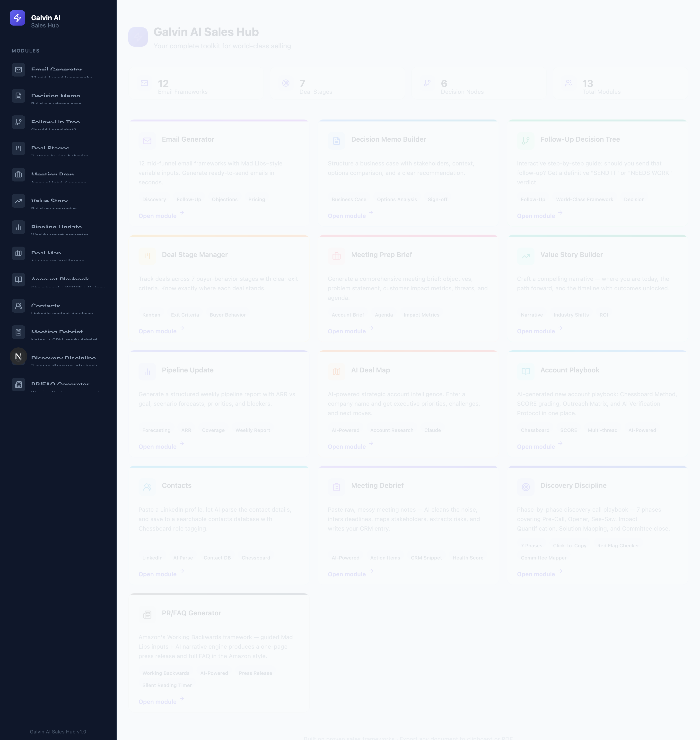Click the Decision Memo sidebar icon
The height and width of the screenshot is (740, 700).
pos(18,96)
